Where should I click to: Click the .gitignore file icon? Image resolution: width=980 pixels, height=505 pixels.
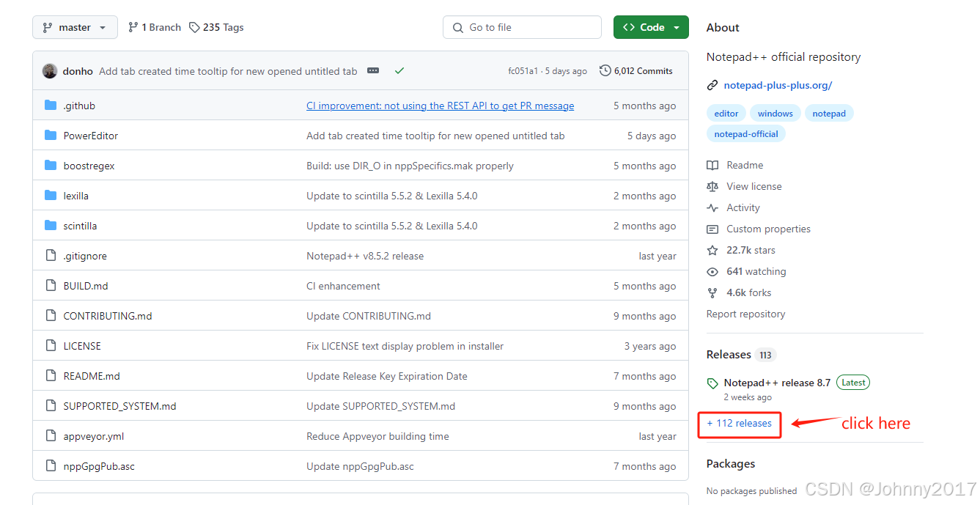51,256
